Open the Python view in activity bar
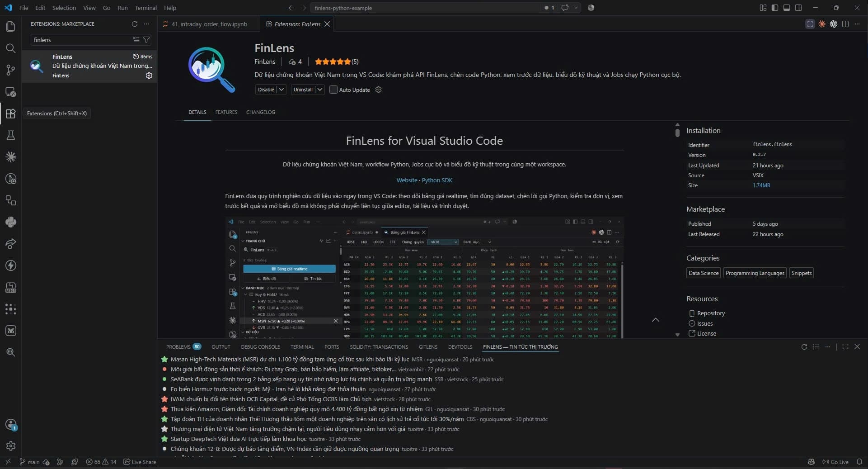Viewport: 868px width, 469px height. click(10, 222)
